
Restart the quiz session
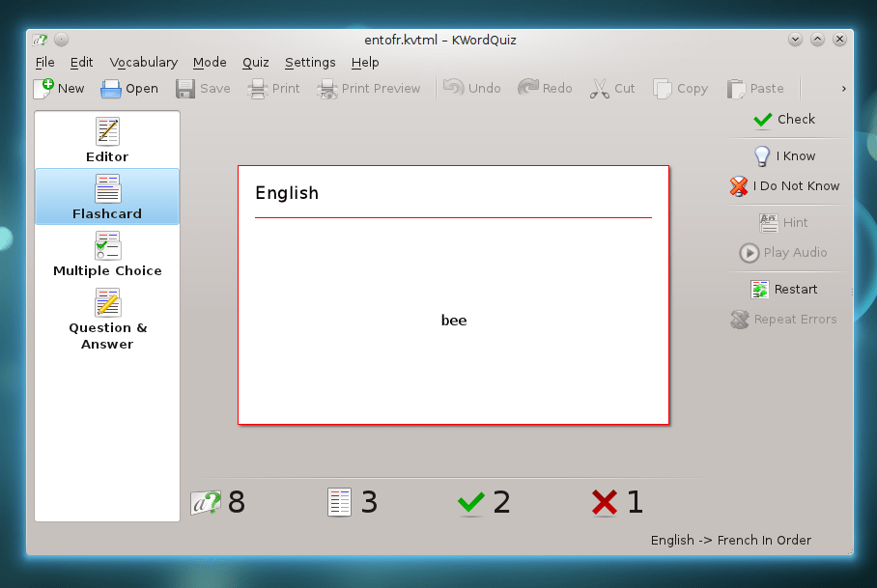(784, 290)
